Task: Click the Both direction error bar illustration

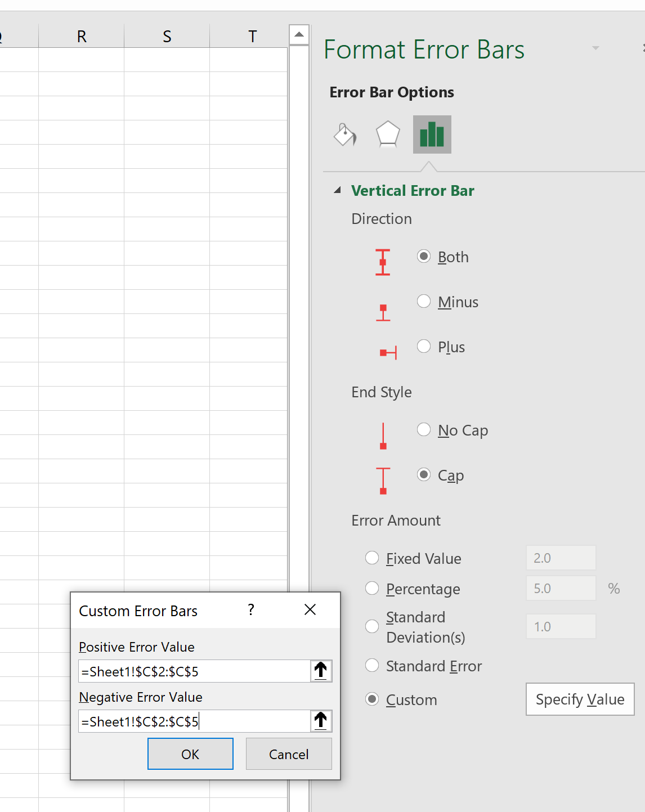Action: pyautogui.click(x=383, y=262)
